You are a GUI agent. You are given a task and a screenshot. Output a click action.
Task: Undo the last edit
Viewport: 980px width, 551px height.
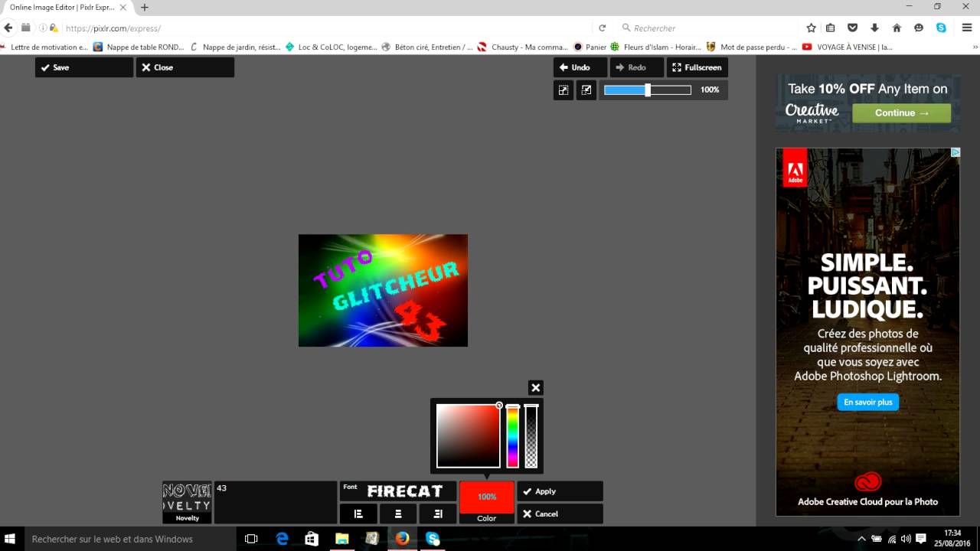(580, 67)
